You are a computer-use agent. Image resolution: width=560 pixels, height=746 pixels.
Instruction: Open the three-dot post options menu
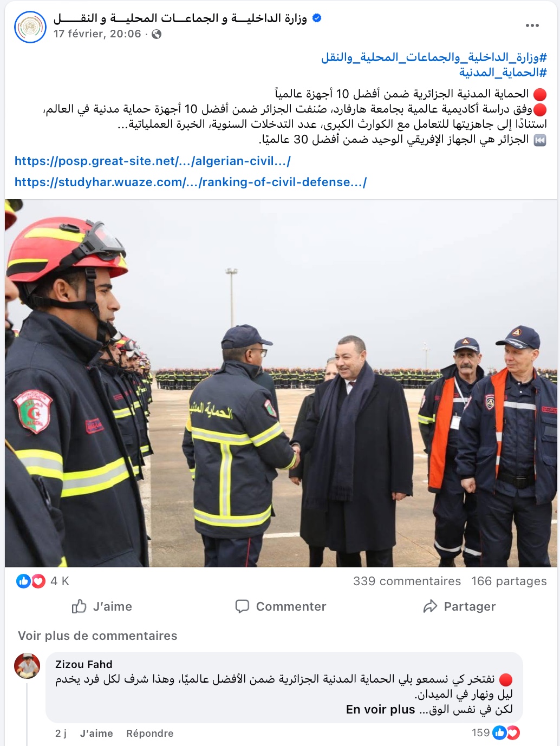coord(532,25)
